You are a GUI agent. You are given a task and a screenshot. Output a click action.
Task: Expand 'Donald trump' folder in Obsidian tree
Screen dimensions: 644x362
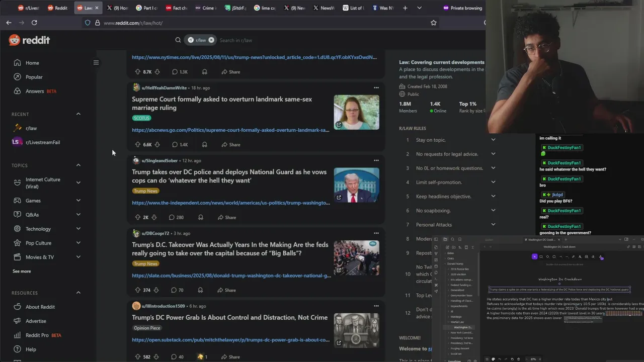(455, 263)
